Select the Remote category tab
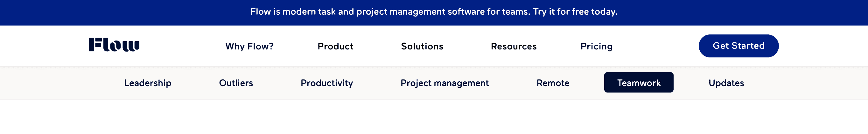This screenshot has height=134, width=868. point(553,83)
